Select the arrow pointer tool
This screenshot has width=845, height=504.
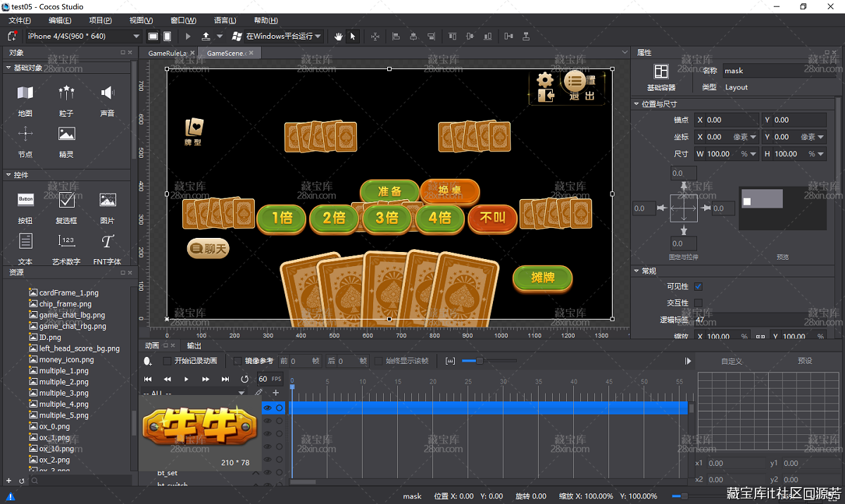point(353,36)
